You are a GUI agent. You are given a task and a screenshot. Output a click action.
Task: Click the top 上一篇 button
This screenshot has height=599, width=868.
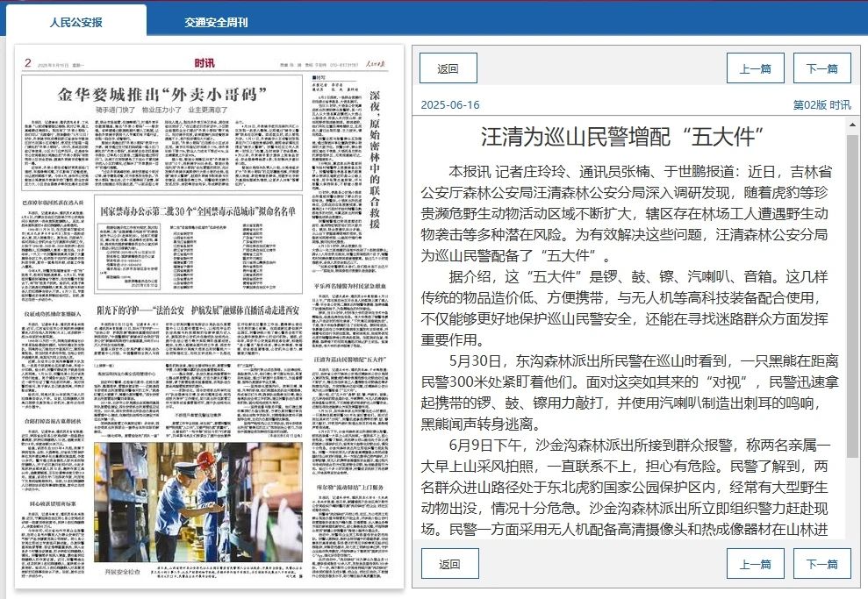(755, 68)
